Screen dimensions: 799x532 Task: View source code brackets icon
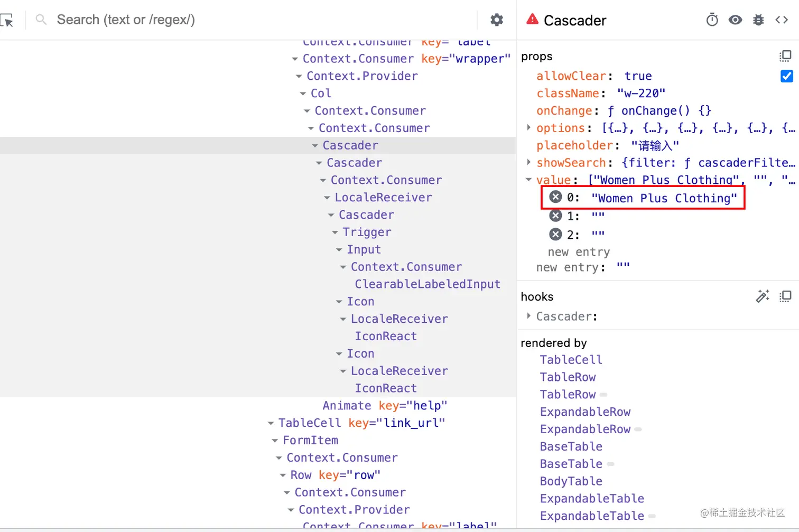coord(782,20)
